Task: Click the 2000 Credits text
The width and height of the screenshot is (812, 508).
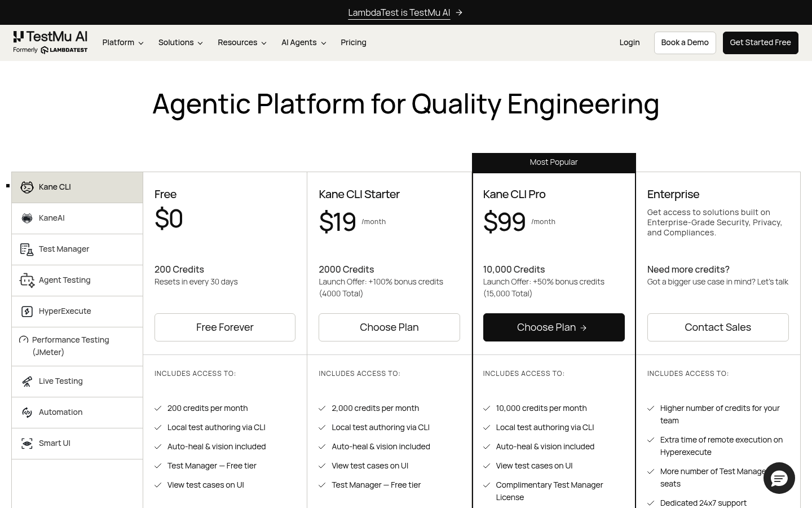Action: [x=346, y=270]
